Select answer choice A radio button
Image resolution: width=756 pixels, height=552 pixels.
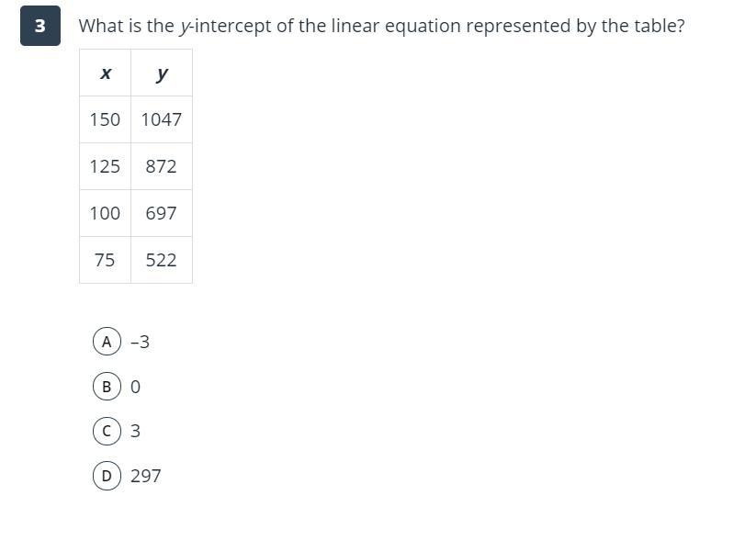[x=107, y=342]
